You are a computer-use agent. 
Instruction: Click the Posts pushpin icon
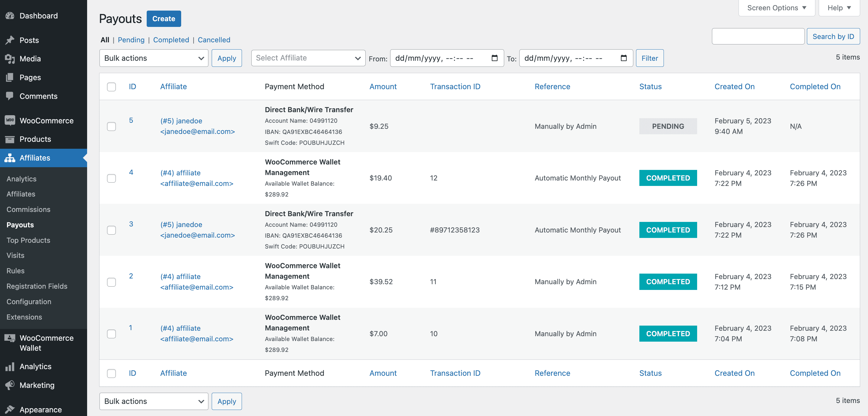click(x=10, y=40)
